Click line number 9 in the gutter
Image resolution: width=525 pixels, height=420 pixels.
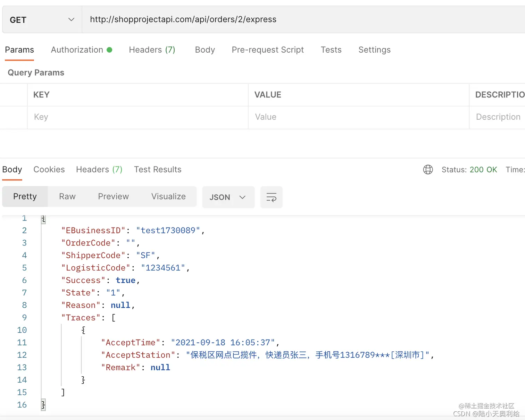coord(24,318)
